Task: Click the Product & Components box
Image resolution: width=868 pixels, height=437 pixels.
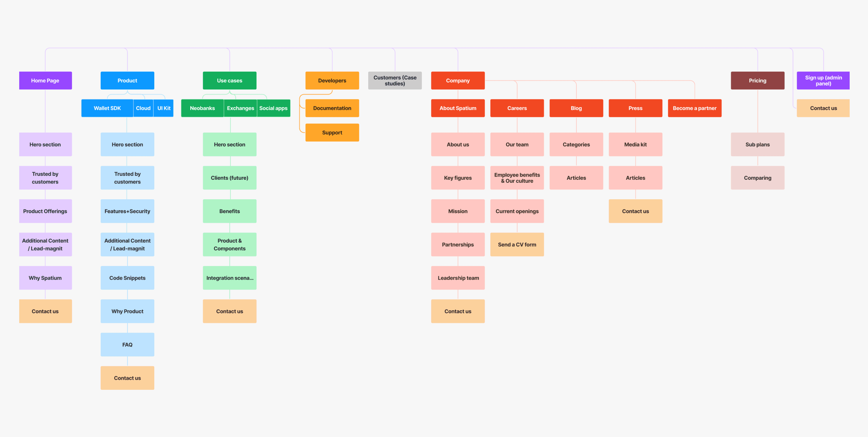Action: coord(229,244)
